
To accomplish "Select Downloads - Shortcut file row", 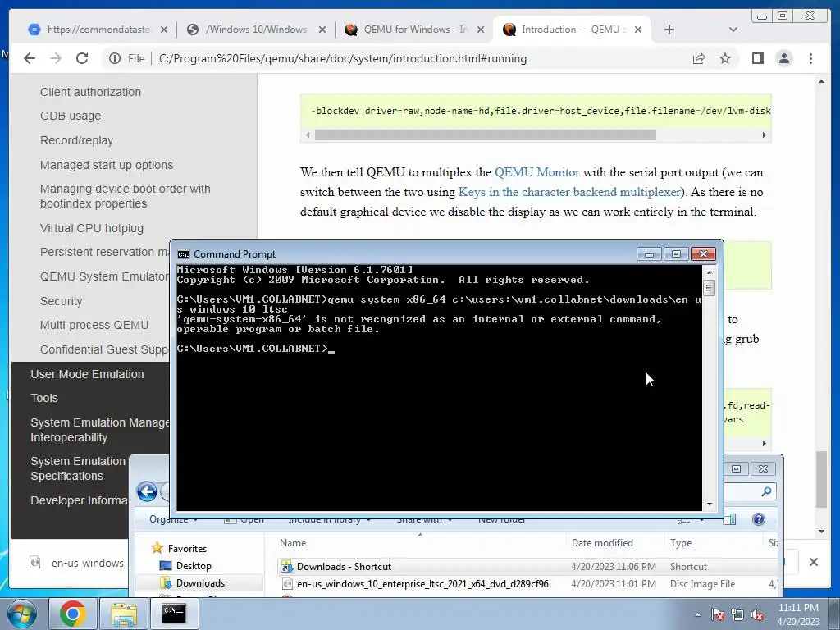I will pos(527,567).
